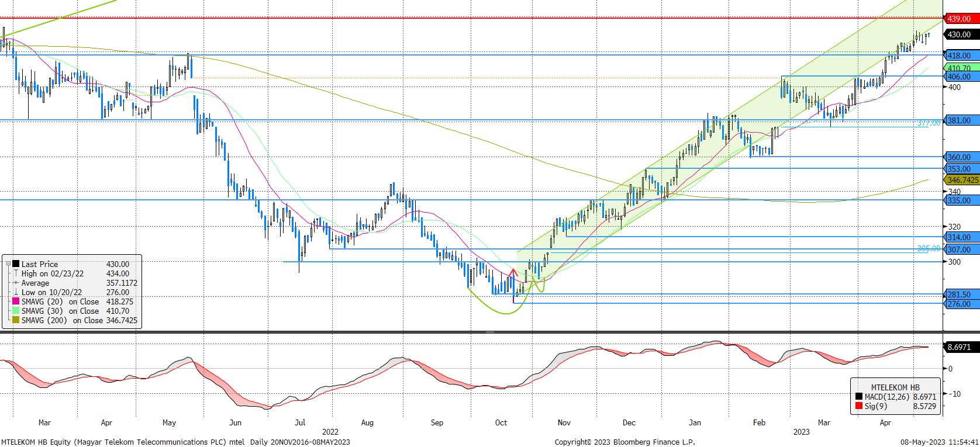The height and width of the screenshot is (447, 980).
Task: Click the 377.00 annotation text
Action: pyautogui.click(x=929, y=123)
